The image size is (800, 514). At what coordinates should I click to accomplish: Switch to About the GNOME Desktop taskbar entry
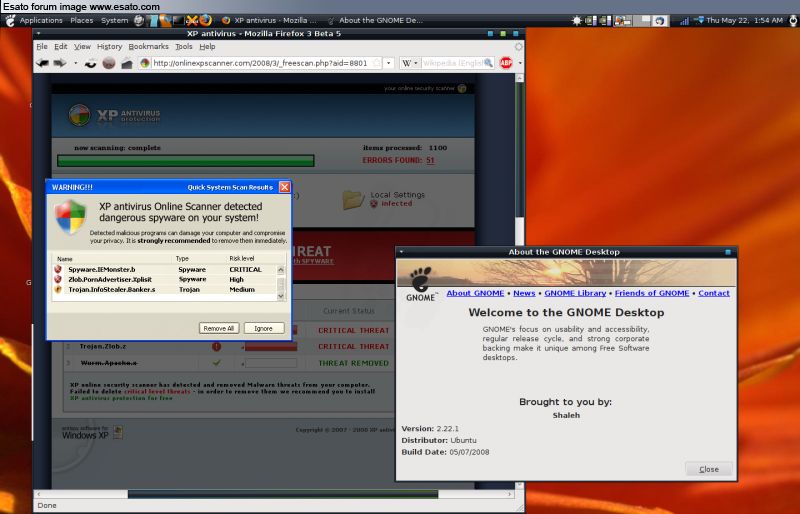pos(376,20)
